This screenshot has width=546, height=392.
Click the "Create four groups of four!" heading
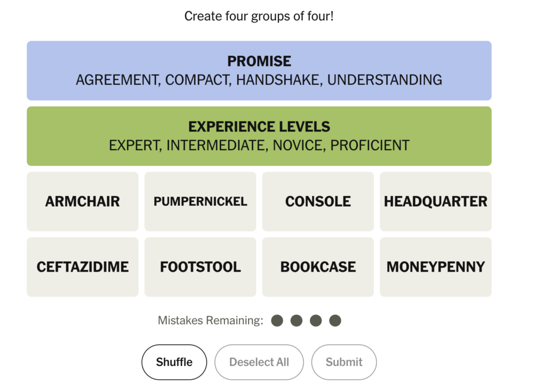(259, 16)
